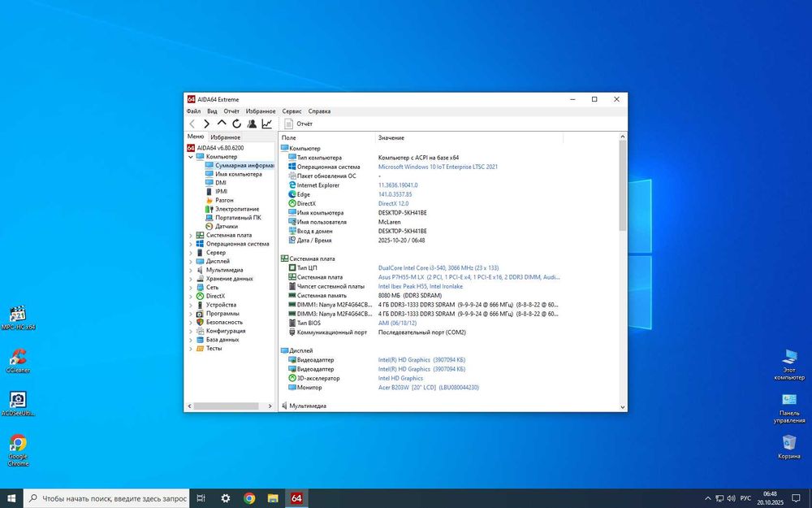Go up one level with the up arrow
Screen dimensions: 812x508
coord(222,124)
